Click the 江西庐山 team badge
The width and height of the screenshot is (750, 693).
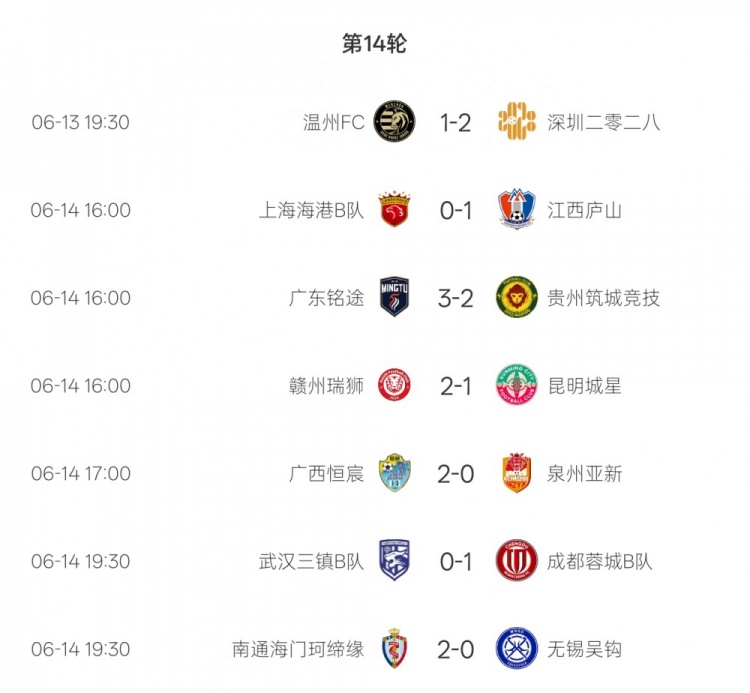point(517,210)
